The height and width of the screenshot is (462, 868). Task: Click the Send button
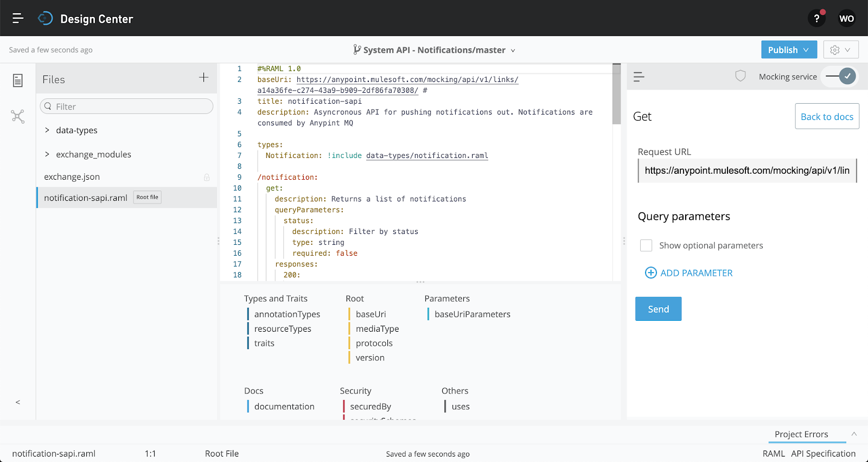point(658,309)
